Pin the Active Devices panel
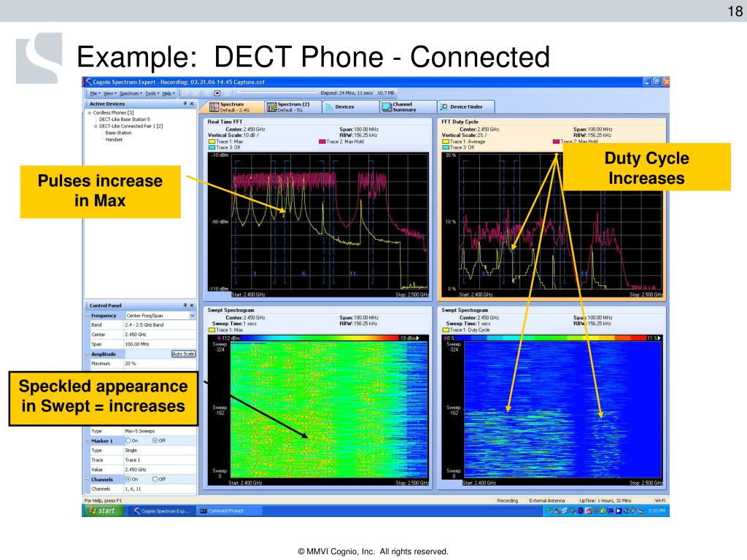 point(185,104)
